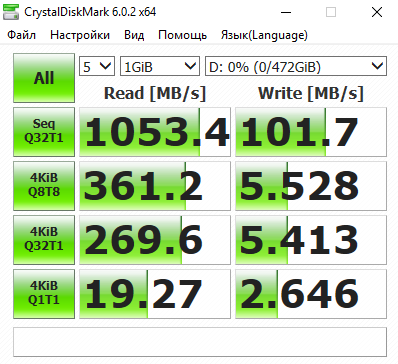Start the 4KiB Q1T1 test
398x364 pixels.
(44, 294)
